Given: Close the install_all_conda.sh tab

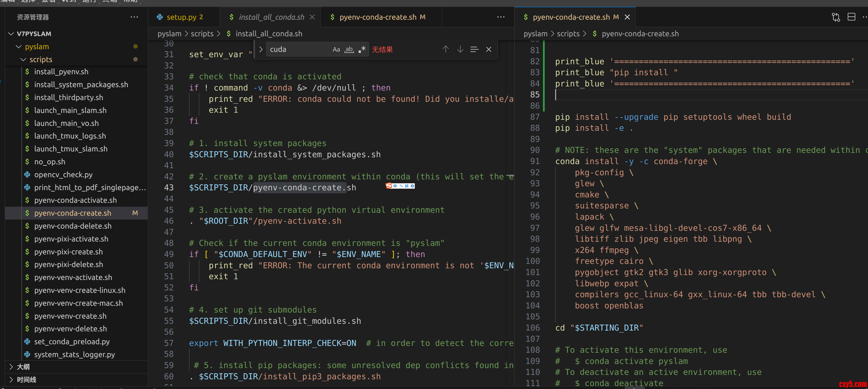Looking at the screenshot, I should point(312,17).
